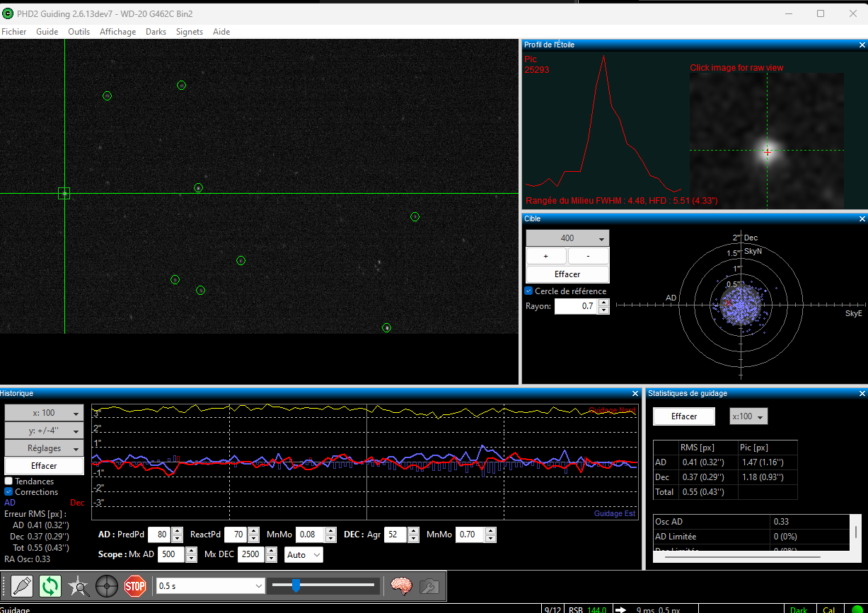Close the Statistiques de guidage panel
This screenshot has height=613, width=868.
(x=862, y=393)
